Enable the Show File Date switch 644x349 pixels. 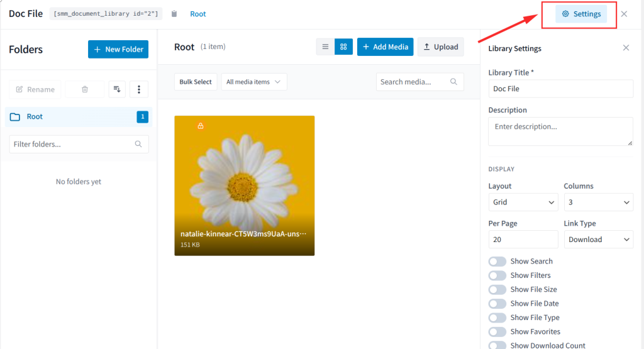(497, 304)
